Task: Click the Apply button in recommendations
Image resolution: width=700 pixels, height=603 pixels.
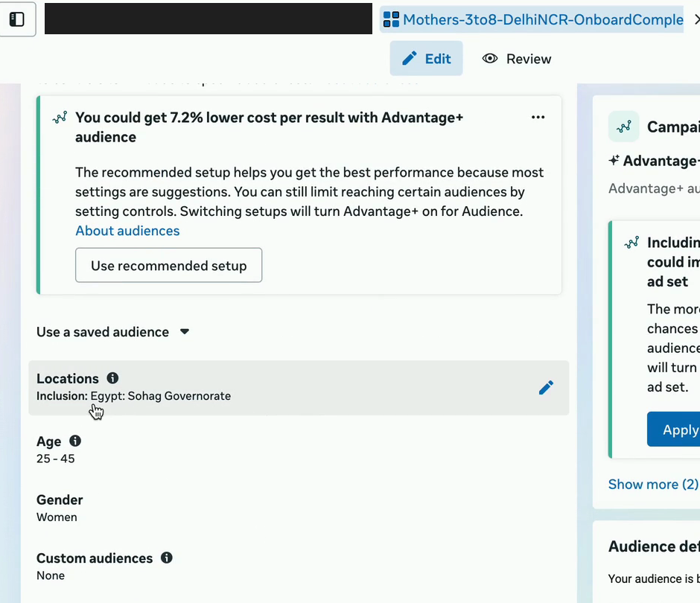Action: click(673, 430)
